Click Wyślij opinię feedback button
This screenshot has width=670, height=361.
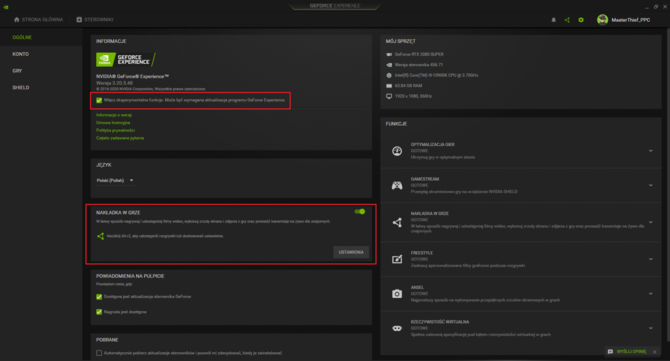pyautogui.click(x=631, y=352)
